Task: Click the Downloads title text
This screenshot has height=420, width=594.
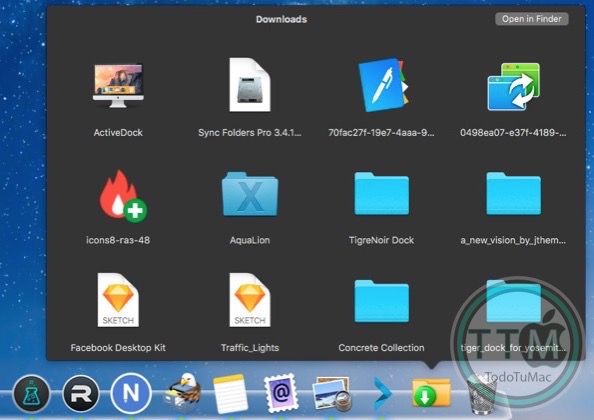Action: click(x=281, y=19)
